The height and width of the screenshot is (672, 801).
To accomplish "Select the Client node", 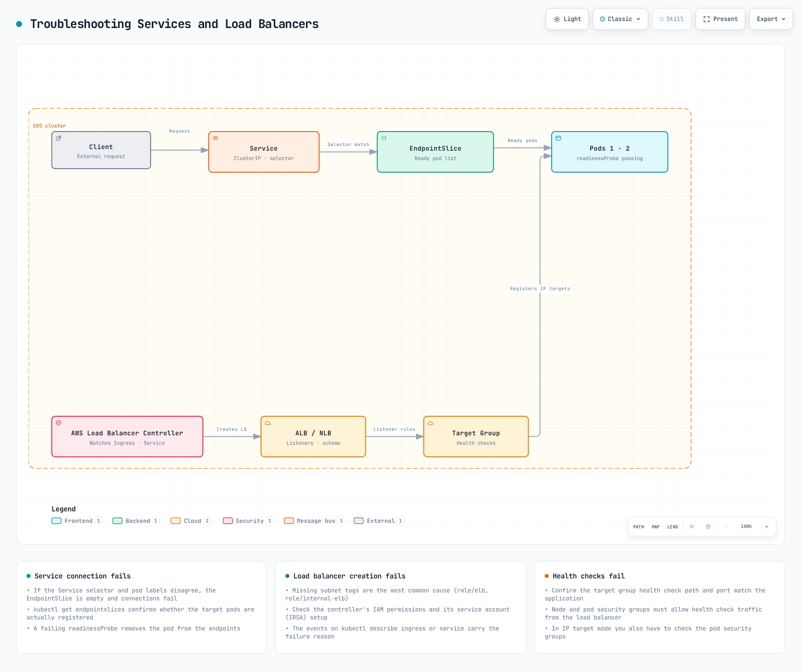I will pyautogui.click(x=101, y=150).
